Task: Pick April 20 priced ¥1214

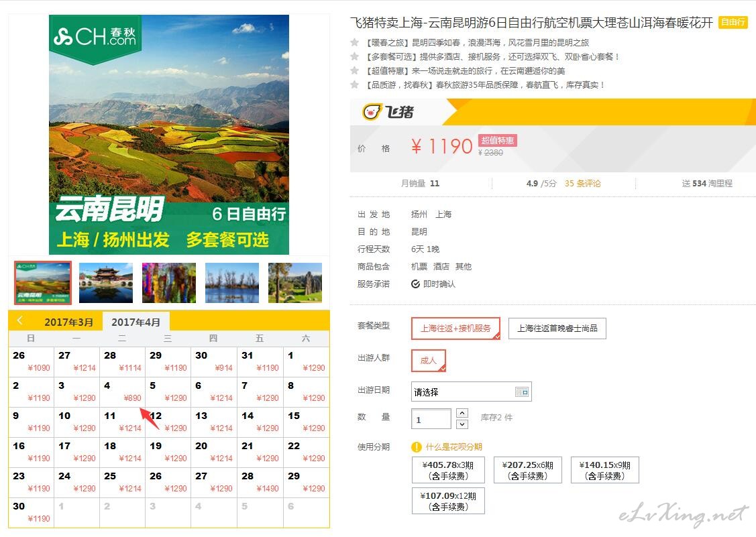Action: (213, 452)
